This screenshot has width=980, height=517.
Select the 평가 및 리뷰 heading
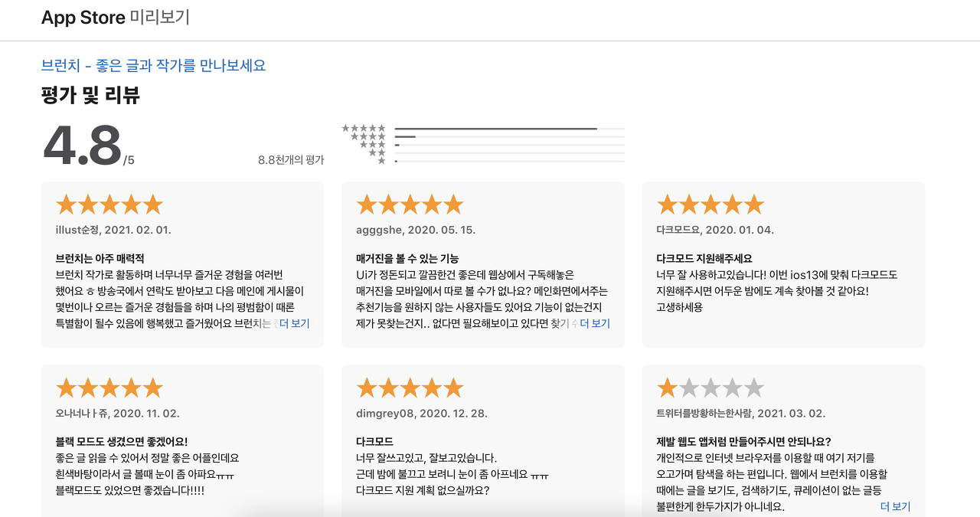[90, 96]
